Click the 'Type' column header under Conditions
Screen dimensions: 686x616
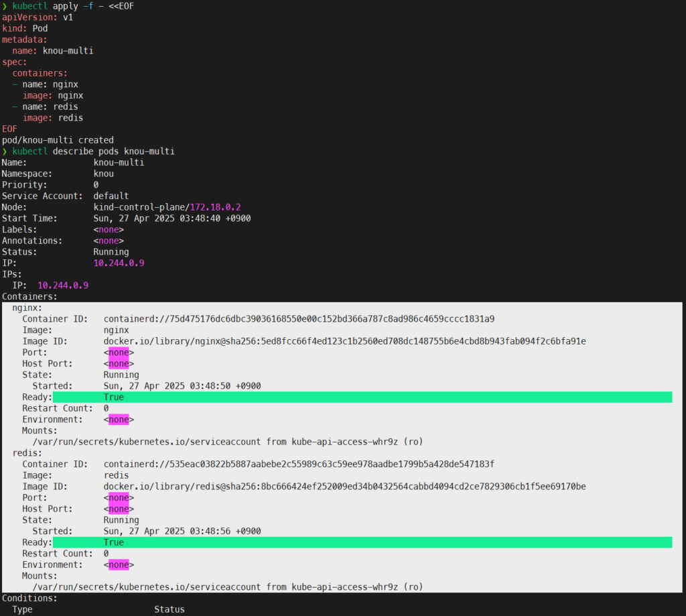click(22, 609)
